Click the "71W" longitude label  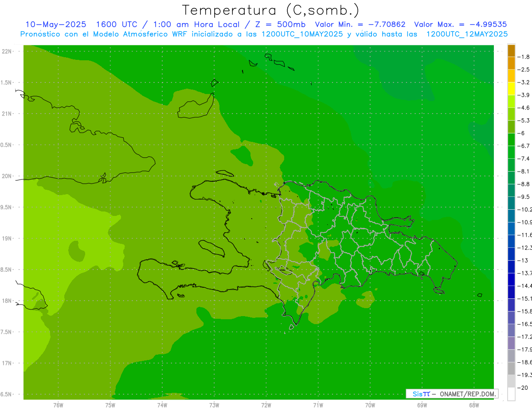pos(318,405)
